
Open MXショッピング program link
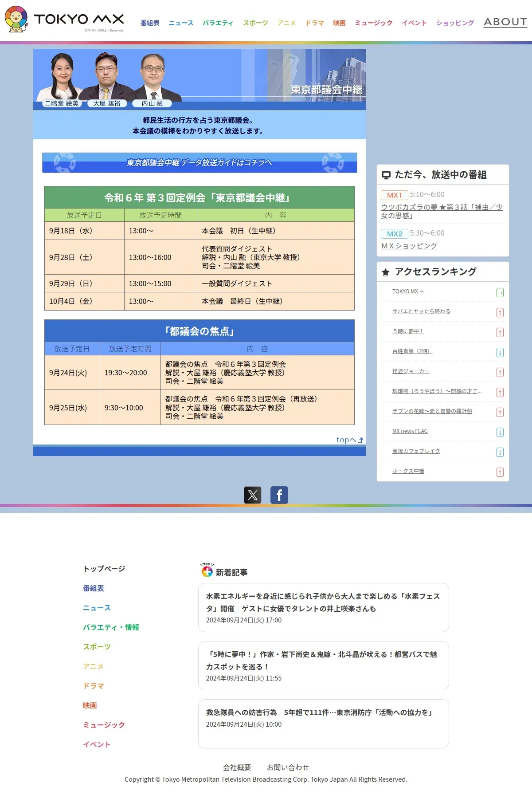tap(409, 246)
